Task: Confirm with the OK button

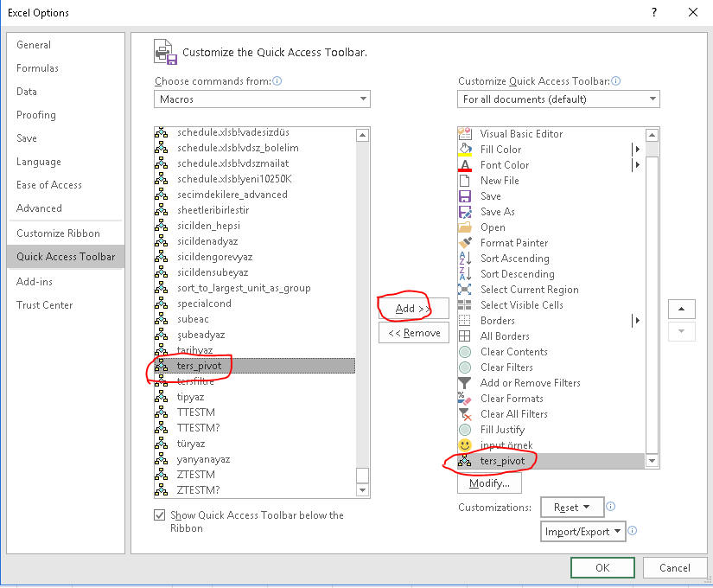Action: click(x=602, y=567)
